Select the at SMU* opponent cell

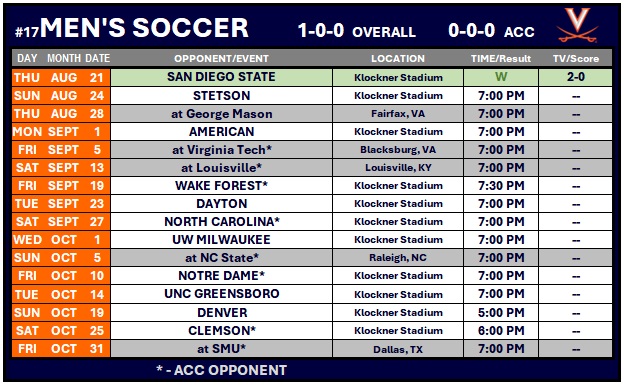(221, 349)
